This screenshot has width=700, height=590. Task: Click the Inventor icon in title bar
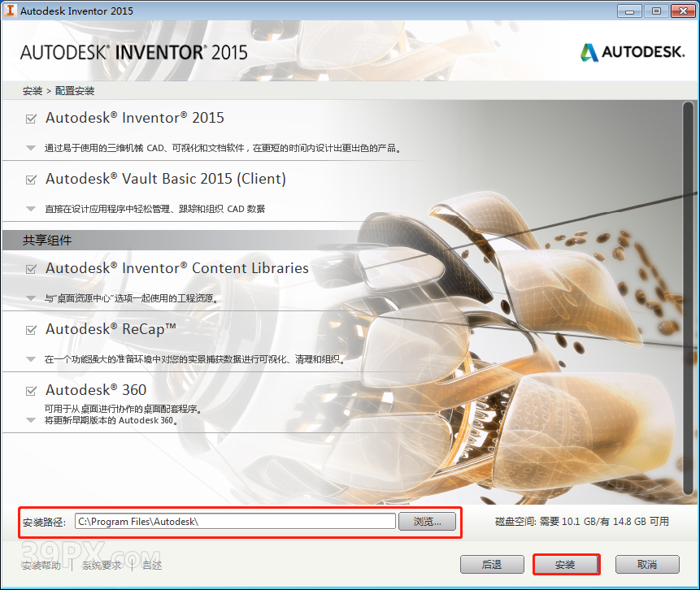10,11
